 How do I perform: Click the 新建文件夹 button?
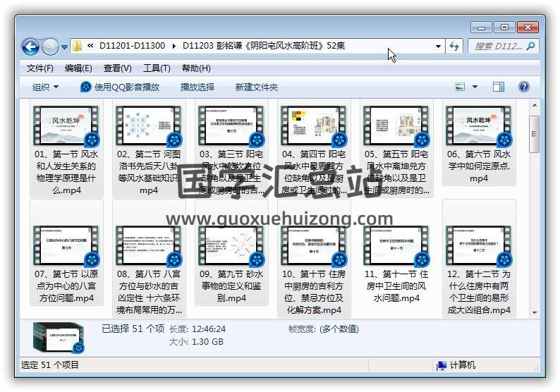point(257,87)
